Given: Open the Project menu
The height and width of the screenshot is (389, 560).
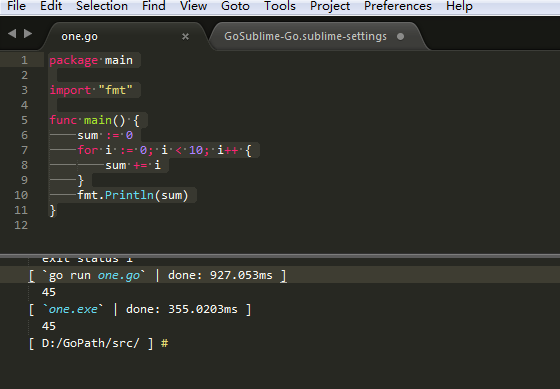Looking at the screenshot, I should (x=330, y=6).
